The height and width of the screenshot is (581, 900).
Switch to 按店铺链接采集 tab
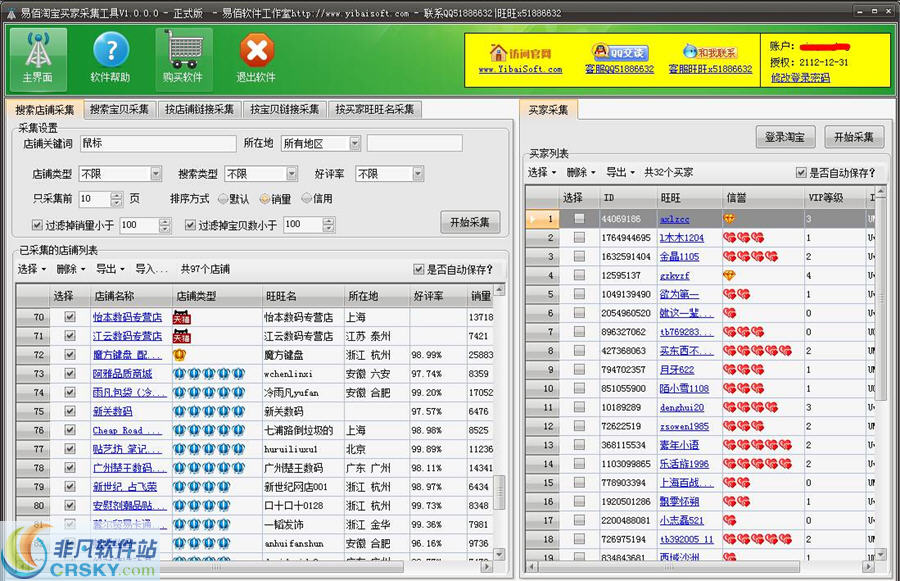[199, 109]
